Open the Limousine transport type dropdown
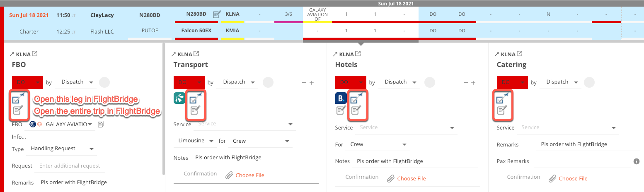This screenshot has height=192, width=644. pyautogui.click(x=195, y=141)
